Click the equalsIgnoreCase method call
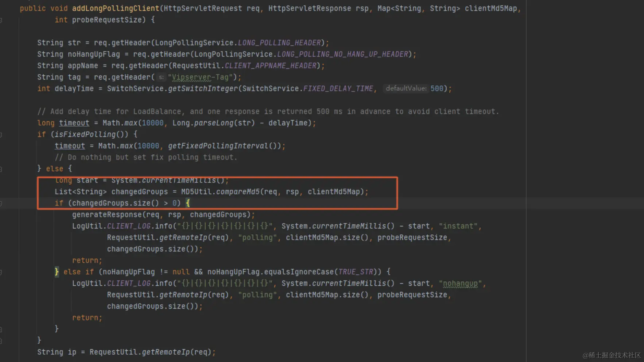This screenshot has width=644, height=362. [299, 272]
